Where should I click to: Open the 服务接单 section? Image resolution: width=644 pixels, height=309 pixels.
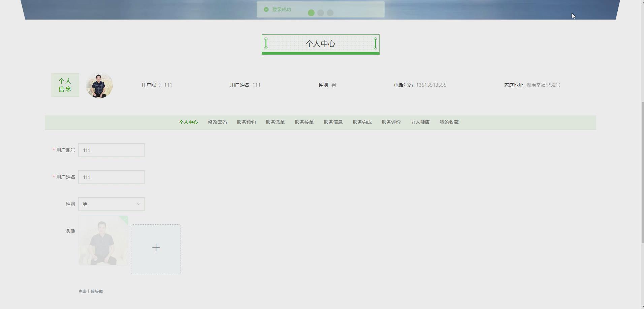click(304, 122)
